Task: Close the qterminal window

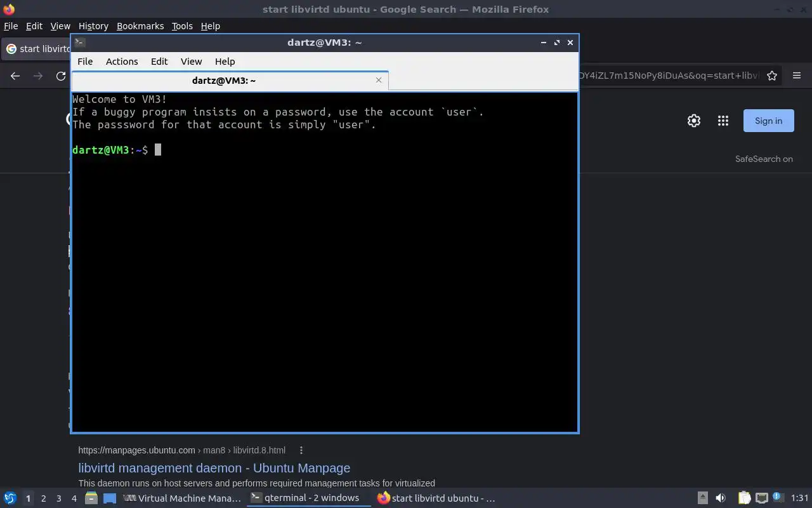Action: click(x=570, y=43)
